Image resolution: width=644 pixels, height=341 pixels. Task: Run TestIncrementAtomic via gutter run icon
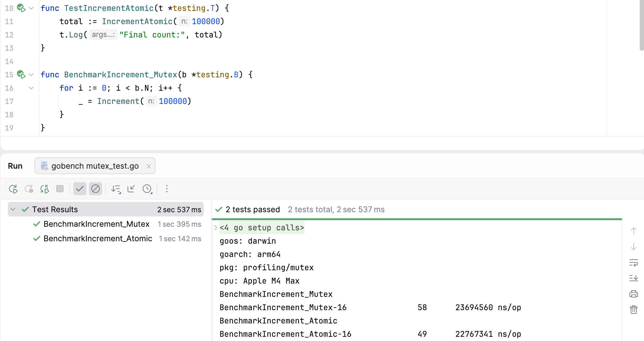coord(21,8)
